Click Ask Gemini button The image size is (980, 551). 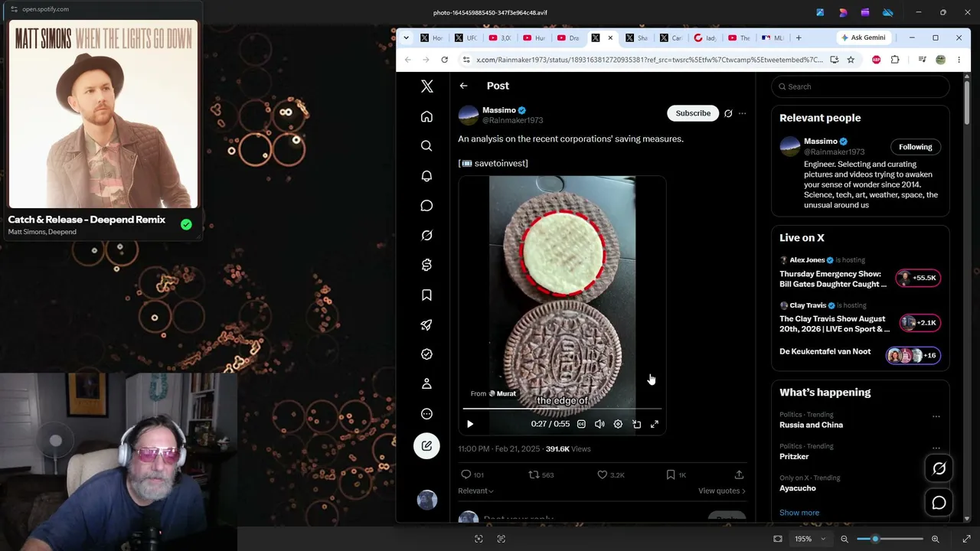pos(863,37)
